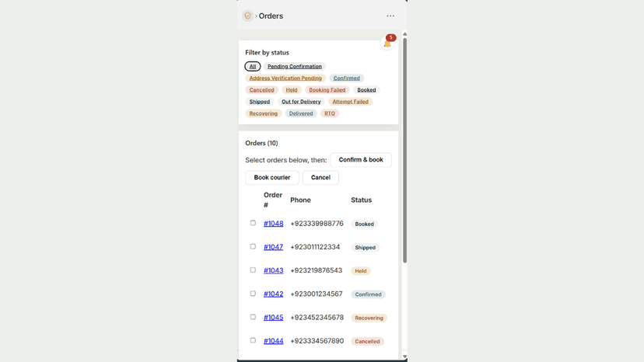Open the three-dot more options menu
644x362 pixels.
click(x=390, y=16)
